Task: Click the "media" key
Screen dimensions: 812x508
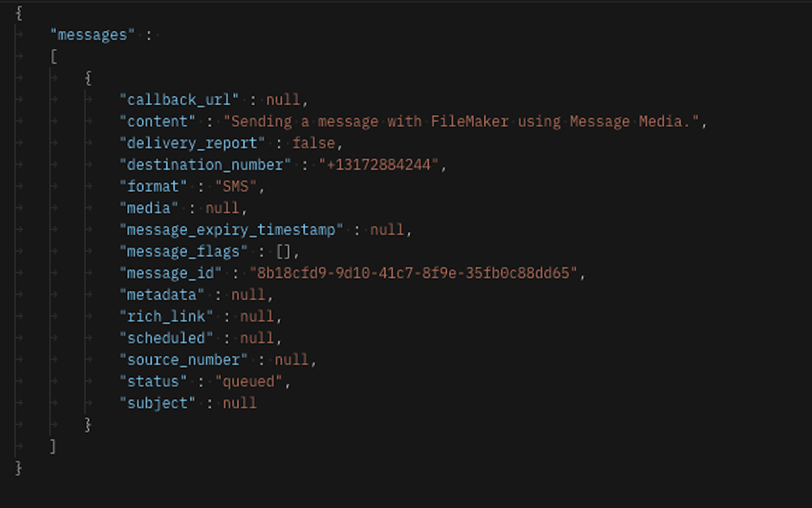Action: (x=149, y=208)
